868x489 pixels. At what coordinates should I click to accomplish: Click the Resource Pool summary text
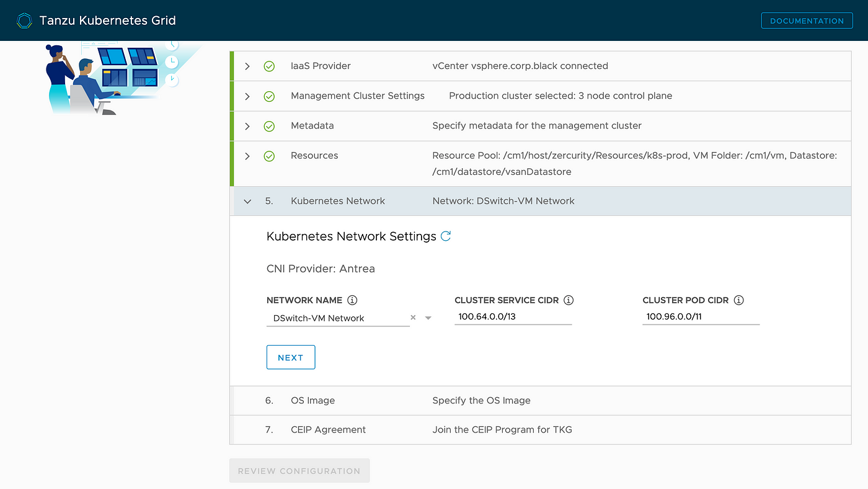635,163
